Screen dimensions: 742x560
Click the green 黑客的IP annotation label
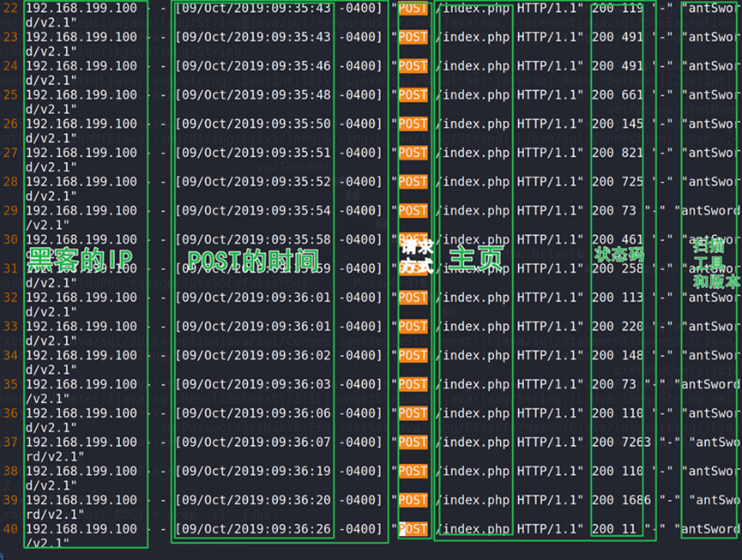(x=81, y=260)
